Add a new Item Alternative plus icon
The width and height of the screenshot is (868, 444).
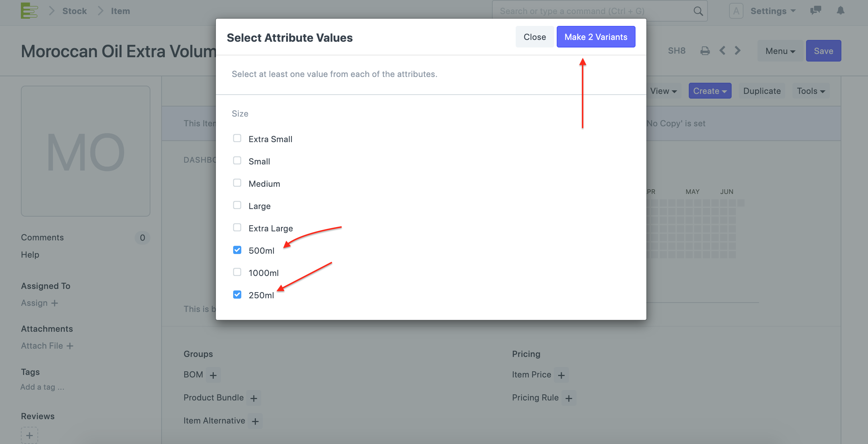coord(255,421)
